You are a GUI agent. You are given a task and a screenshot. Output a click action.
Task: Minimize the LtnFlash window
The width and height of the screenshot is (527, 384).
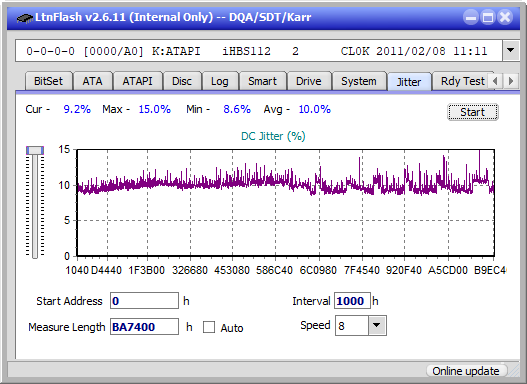[x=471, y=17]
